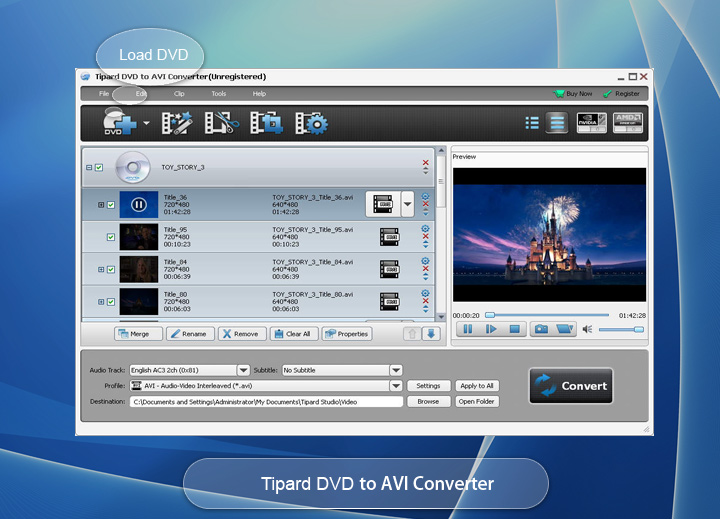Delete Title_36 with red X

tap(425, 204)
